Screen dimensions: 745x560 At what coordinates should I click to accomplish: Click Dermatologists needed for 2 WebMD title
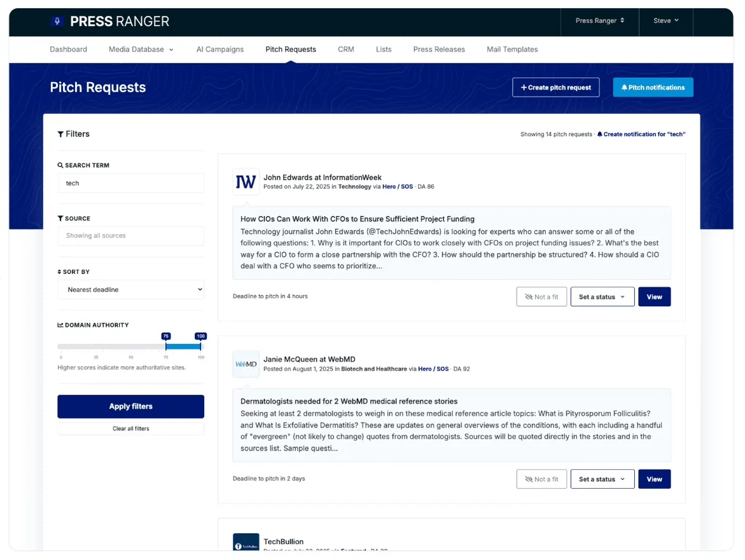[349, 401]
